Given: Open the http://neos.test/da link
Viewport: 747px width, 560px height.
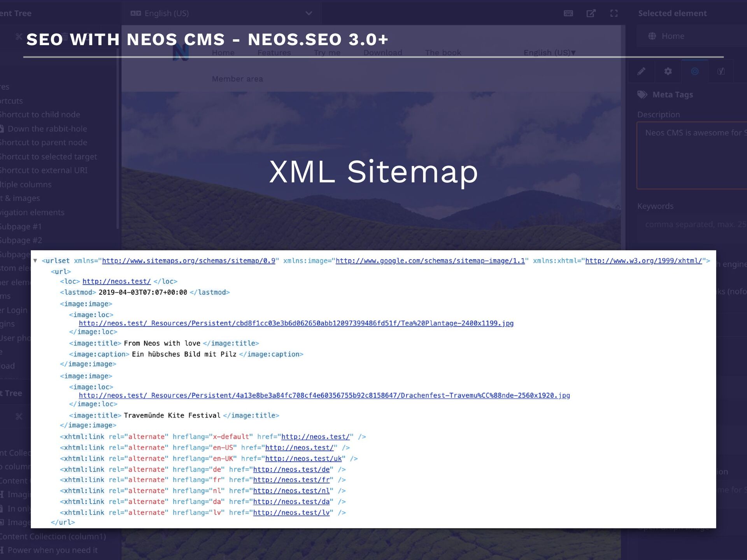Looking at the screenshot, I should (291, 502).
